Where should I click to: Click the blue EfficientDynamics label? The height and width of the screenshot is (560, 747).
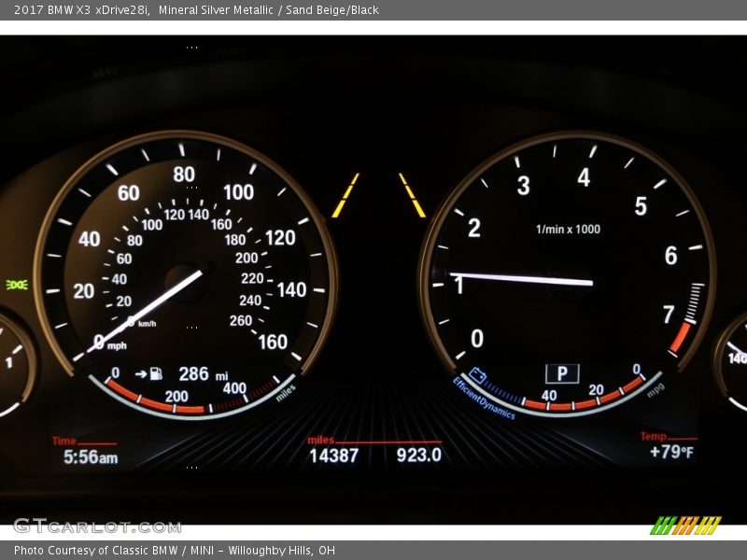[x=484, y=399]
